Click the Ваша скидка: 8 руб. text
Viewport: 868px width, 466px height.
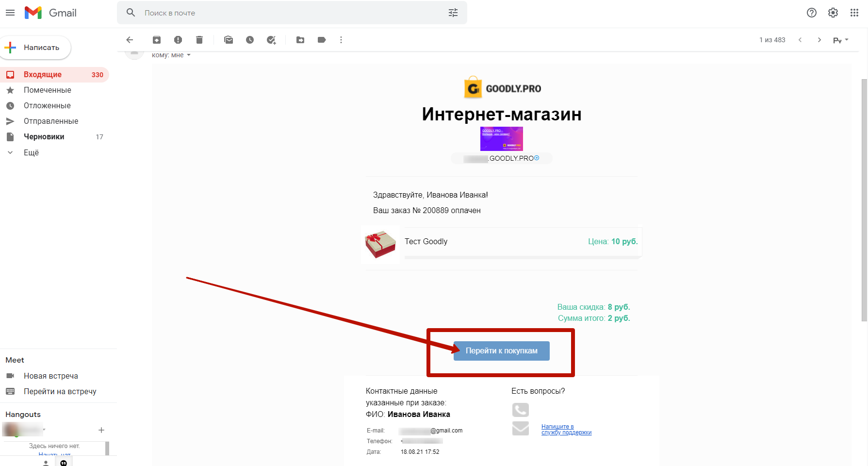[594, 307]
